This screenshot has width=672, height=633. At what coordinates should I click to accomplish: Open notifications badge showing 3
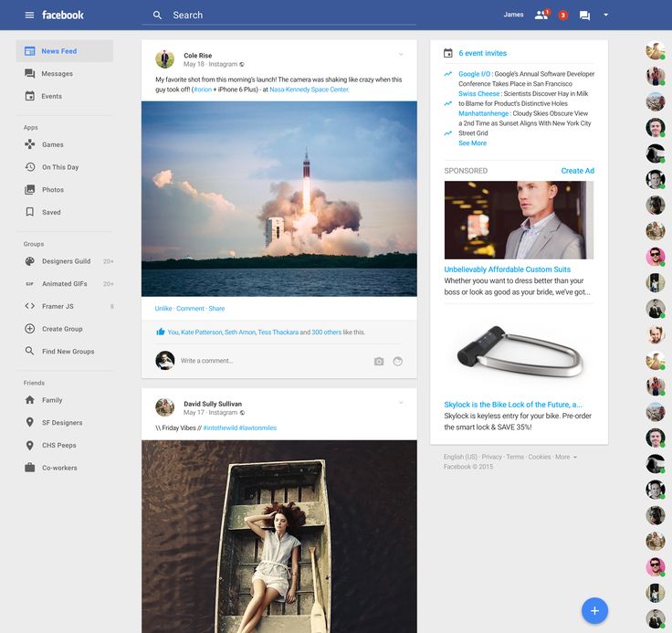point(563,16)
